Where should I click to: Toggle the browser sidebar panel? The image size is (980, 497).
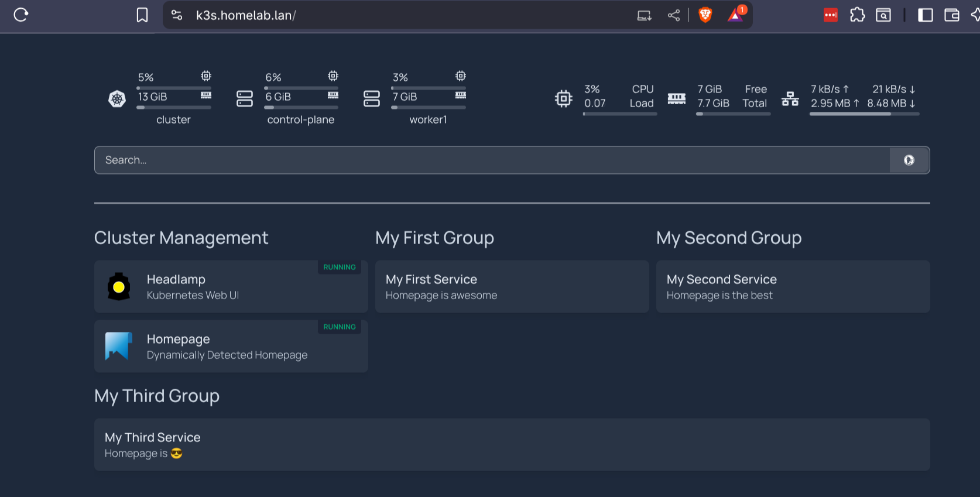coord(925,15)
